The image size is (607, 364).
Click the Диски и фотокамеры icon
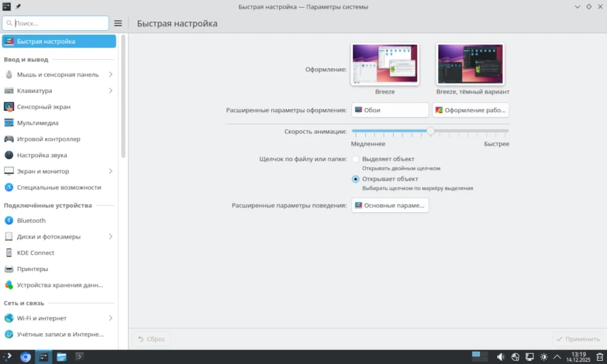click(x=9, y=236)
